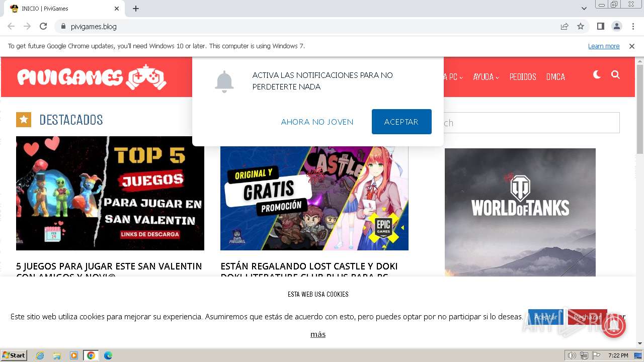The height and width of the screenshot is (362, 644).
Task: Open 5 Juegos Para Jugar article title
Action: 109,269
